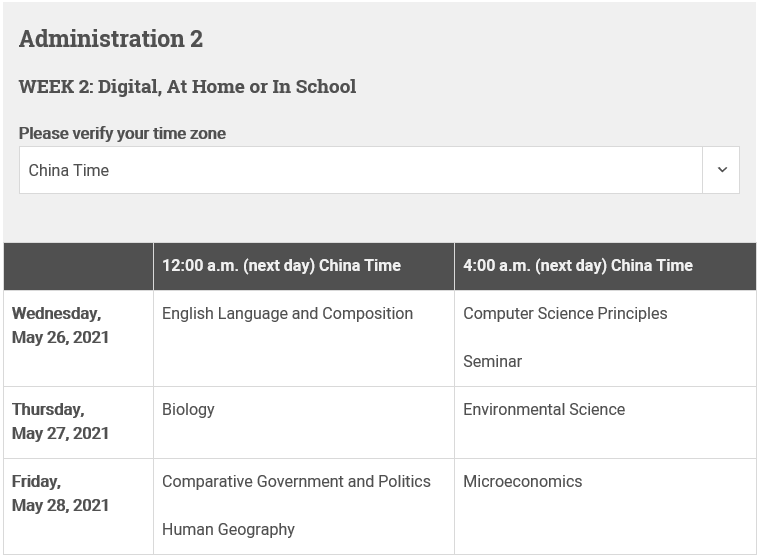Click the 'China Time' text in selector

(x=69, y=170)
